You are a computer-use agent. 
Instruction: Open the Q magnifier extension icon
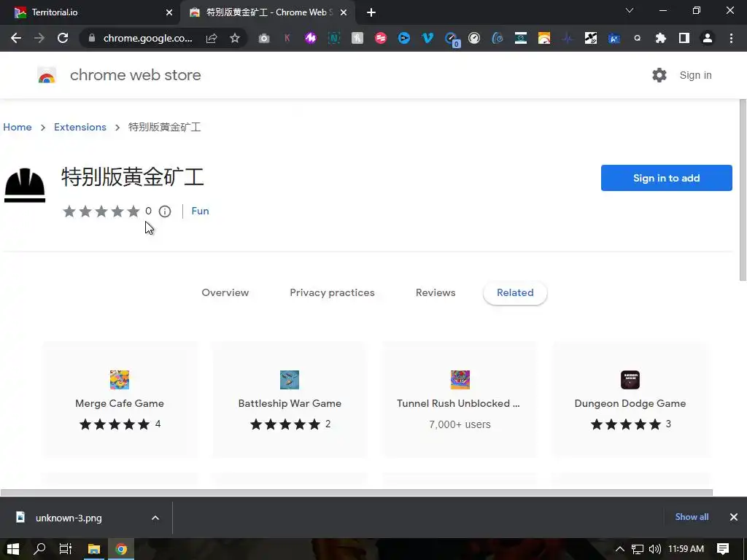(638, 38)
